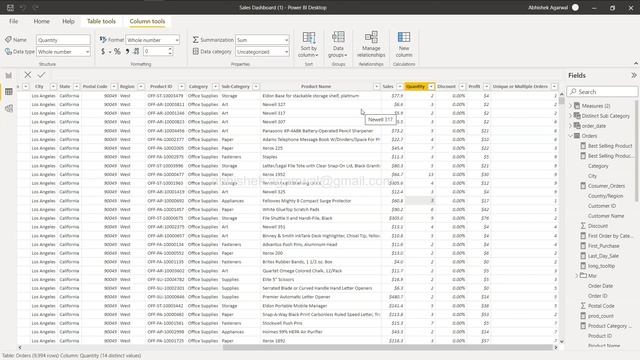Click vertical scrollbar of data table
This screenshot has width=640, height=360.
pos(562,100)
